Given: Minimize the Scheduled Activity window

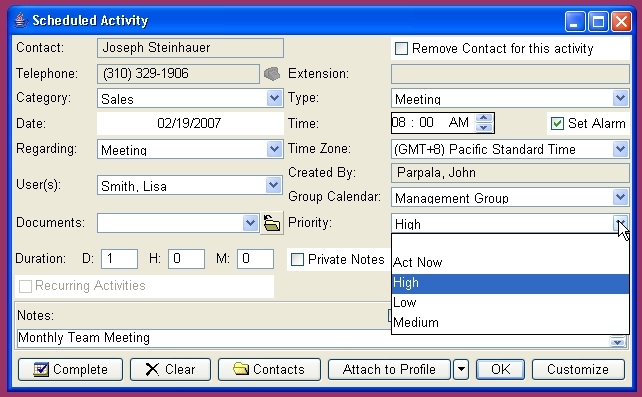Looking at the screenshot, I should (x=575, y=21).
